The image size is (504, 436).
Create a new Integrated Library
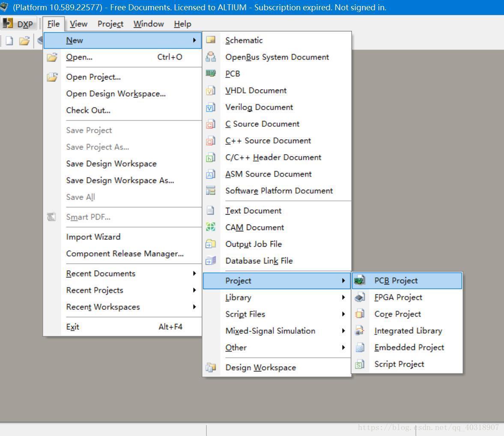(407, 331)
